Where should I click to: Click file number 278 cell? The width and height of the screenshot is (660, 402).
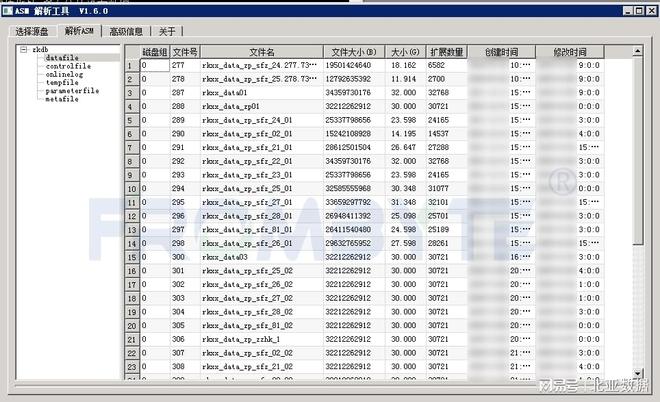point(185,79)
